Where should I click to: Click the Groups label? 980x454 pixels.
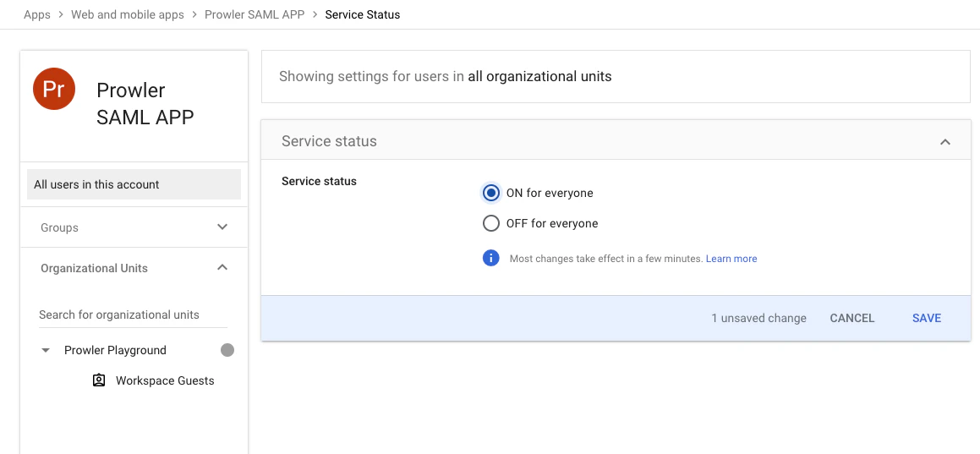click(59, 227)
